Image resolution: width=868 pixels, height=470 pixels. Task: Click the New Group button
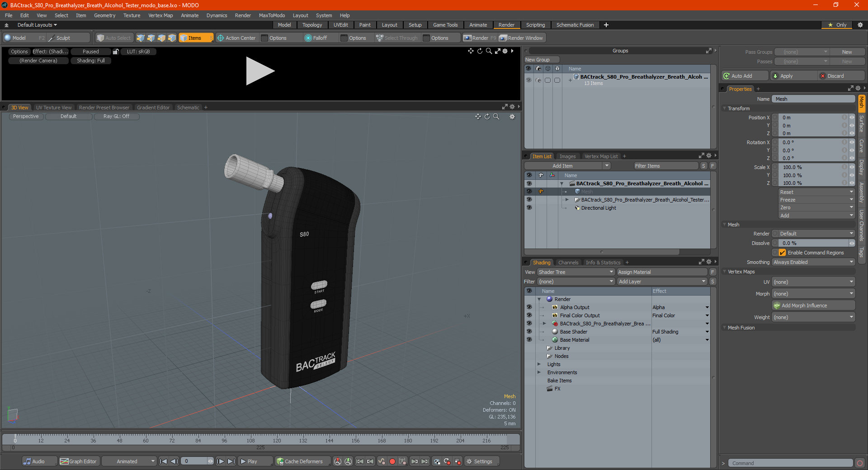coord(542,60)
